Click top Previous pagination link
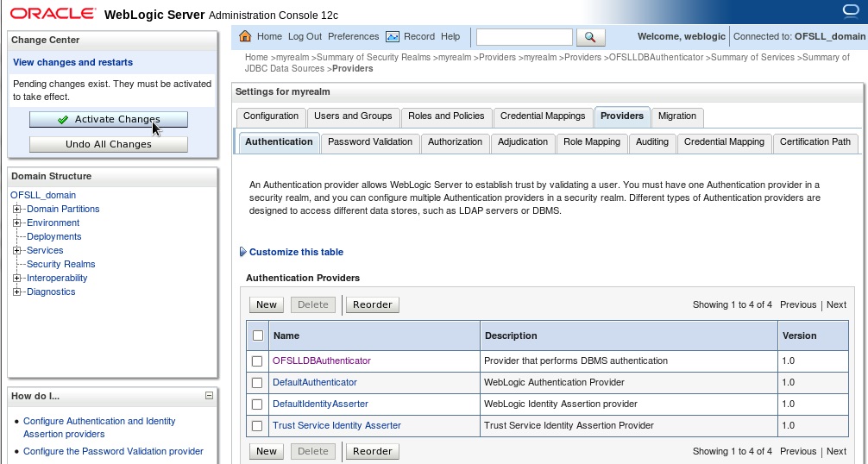The height and width of the screenshot is (464, 868). point(798,304)
